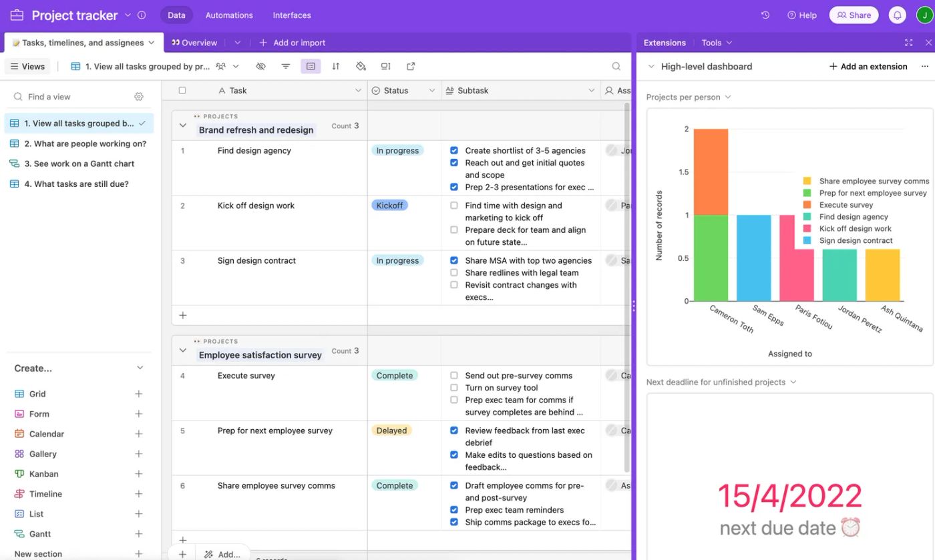Open the Status column header dropdown
Viewport: 935px width, 560px height.
(x=433, y=90)
